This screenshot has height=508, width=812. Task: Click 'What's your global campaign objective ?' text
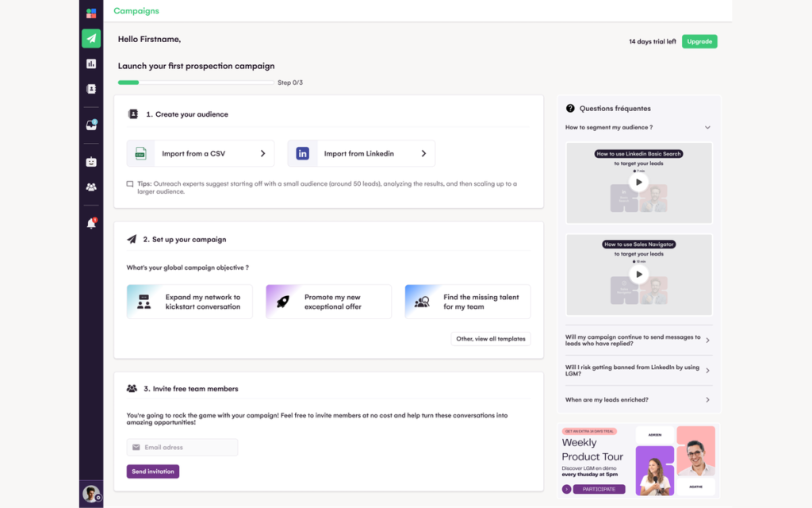[x=187, y=267]
